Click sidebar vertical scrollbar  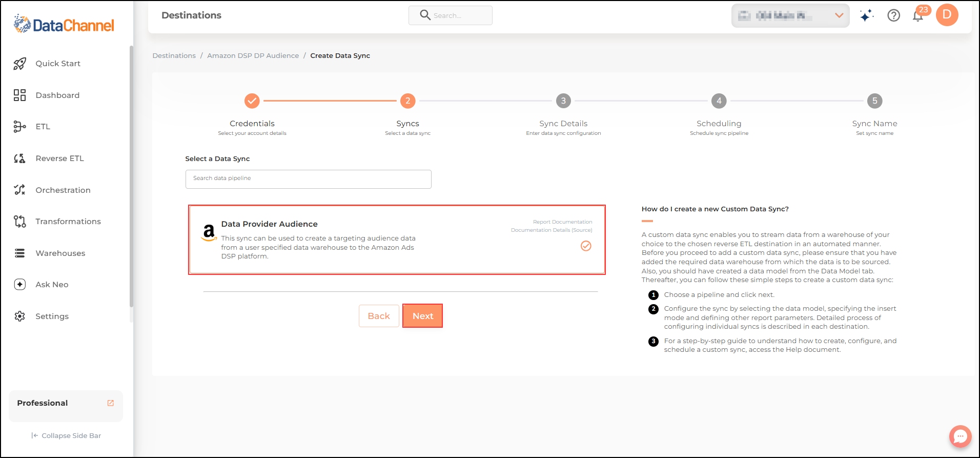coord(131,177)
